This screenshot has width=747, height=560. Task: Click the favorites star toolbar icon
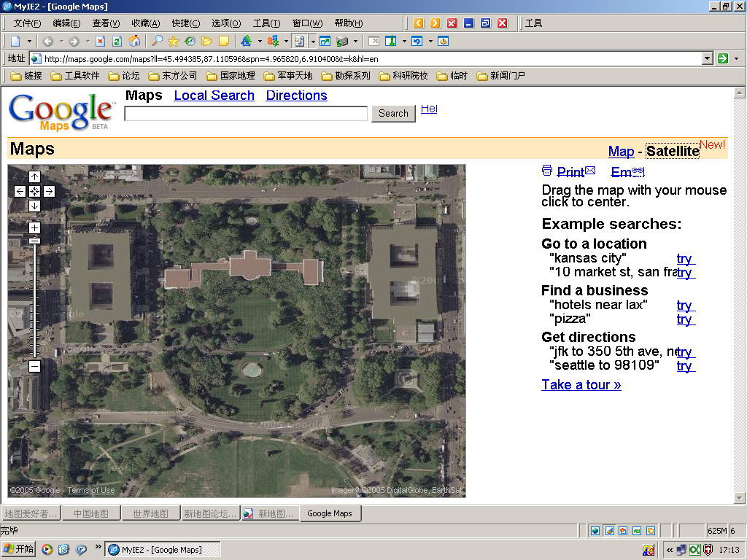pos(173,41)
